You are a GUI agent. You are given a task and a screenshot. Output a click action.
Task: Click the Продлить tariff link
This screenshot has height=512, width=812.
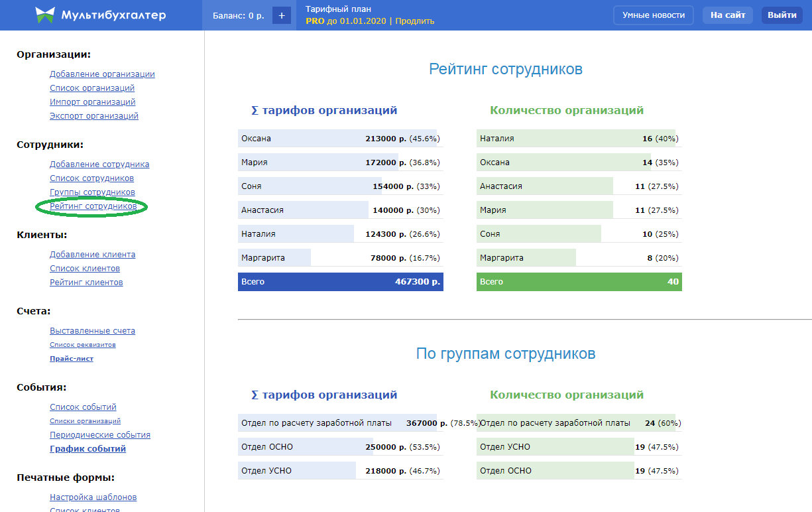[x=415, y=21]
